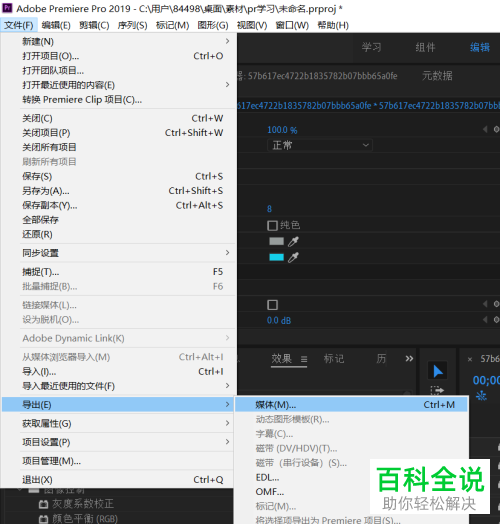This screenshot has height=524, width=500.
Task: Choose 保存副本(Y)... menu entry
Action: pyautogui.click(x=118, y=206)
